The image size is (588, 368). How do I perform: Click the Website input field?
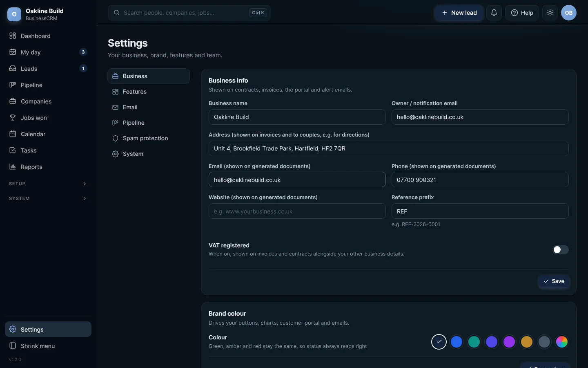point(297,211)
